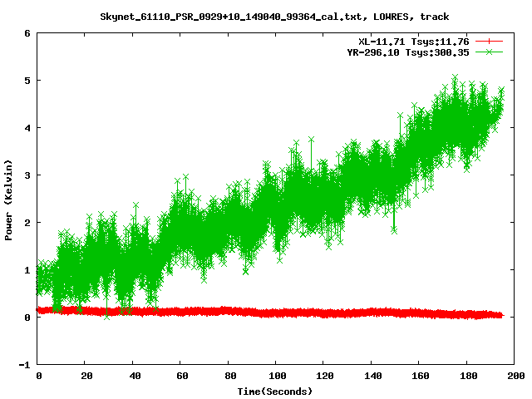Click the Time(Seconds) x-axis label
532x399 pixels.
point(277,391)
